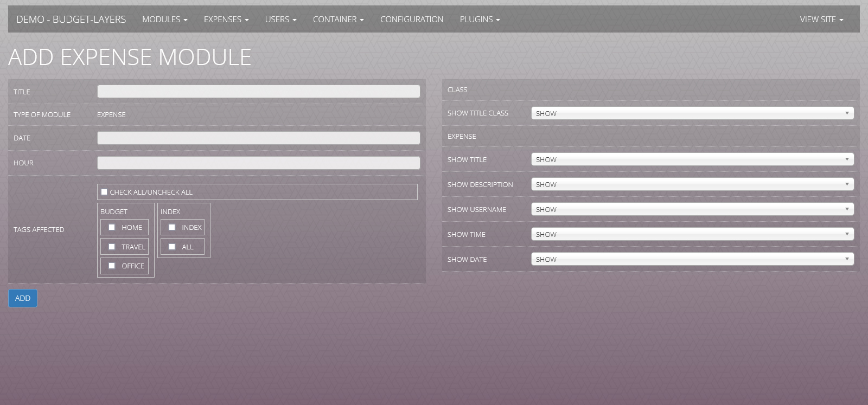Open the Modules menu
The image size is (868, 405).
[164, 20]
